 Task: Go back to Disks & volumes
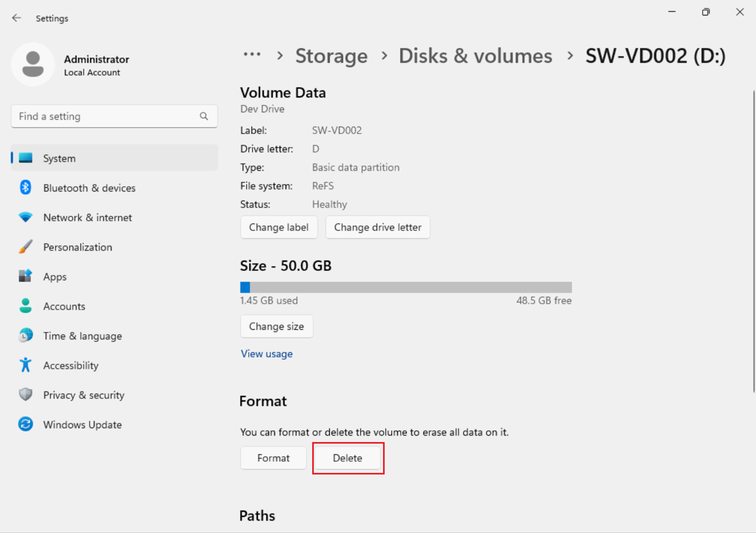pos(475,56)
